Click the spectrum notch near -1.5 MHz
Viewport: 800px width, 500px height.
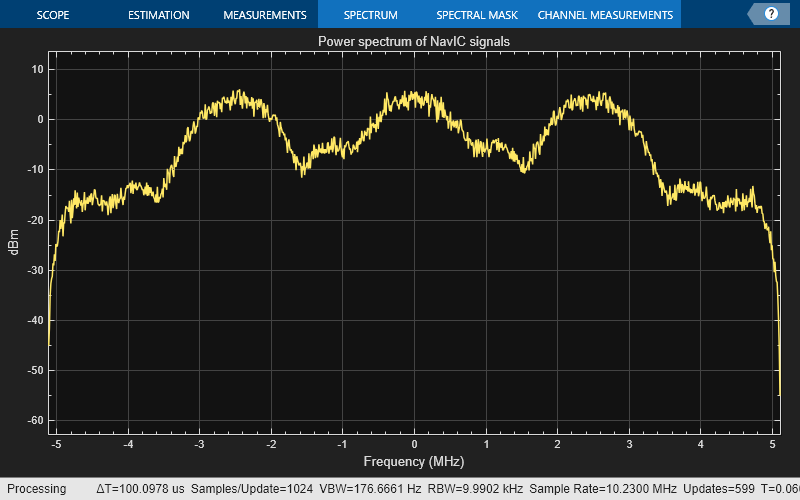tap(303, 171)
